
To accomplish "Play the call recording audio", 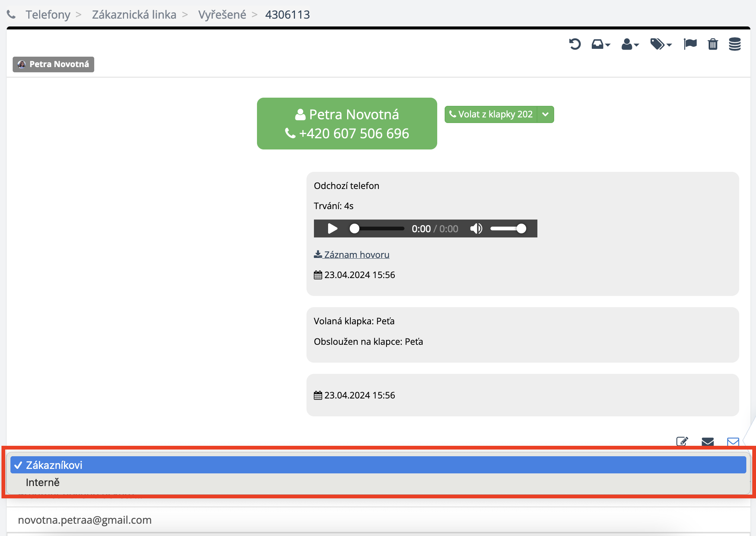I will [x=333, y=228].
